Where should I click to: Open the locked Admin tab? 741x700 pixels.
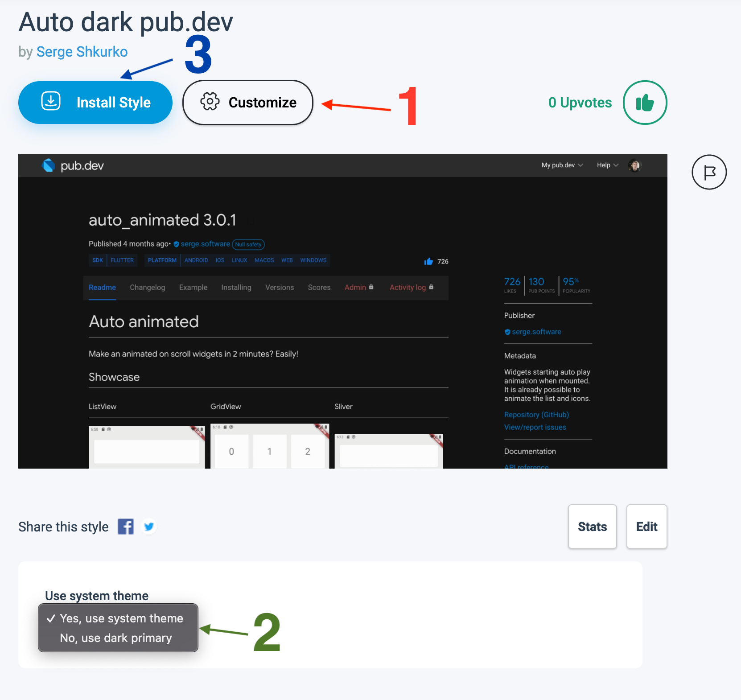(359, 288)
